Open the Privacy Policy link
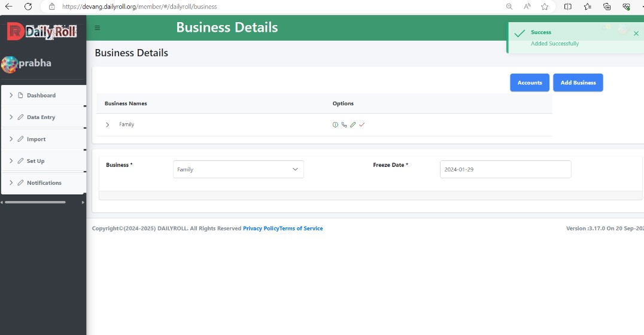Screen dimensions: 644x335 tap(261, 229)
